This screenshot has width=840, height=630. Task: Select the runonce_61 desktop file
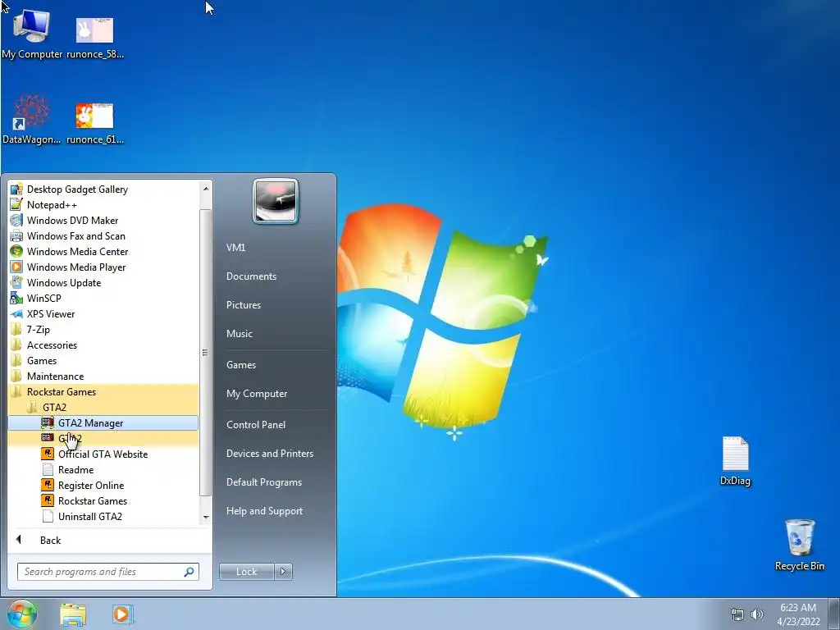coord(95,123)
